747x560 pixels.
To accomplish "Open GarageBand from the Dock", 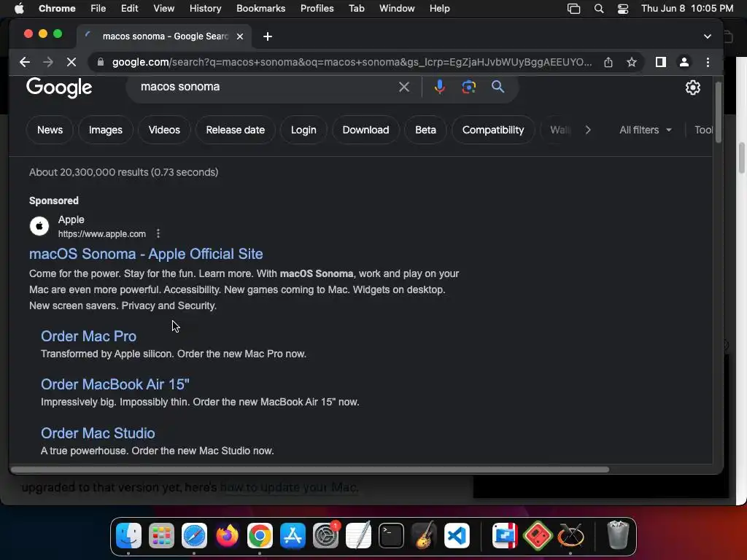I will 424,535.
